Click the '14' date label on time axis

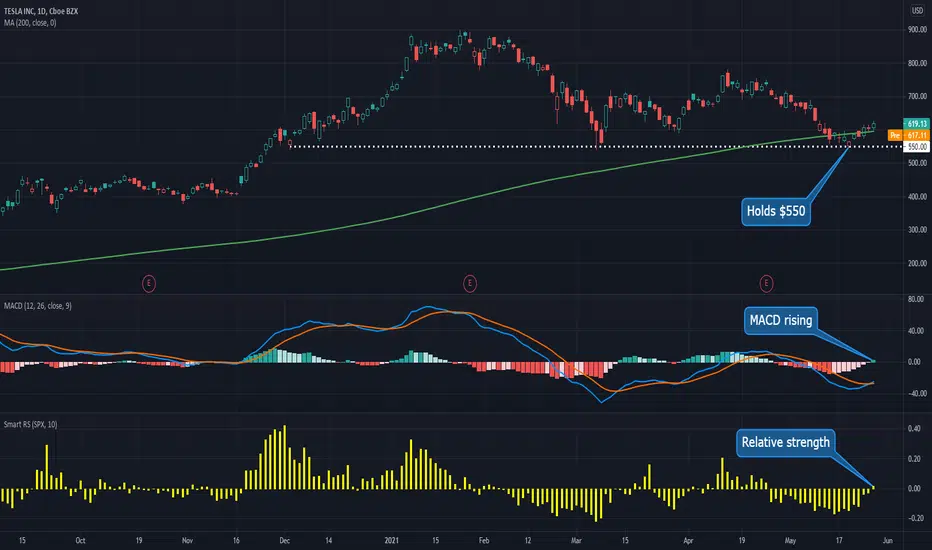click(328, 540)
